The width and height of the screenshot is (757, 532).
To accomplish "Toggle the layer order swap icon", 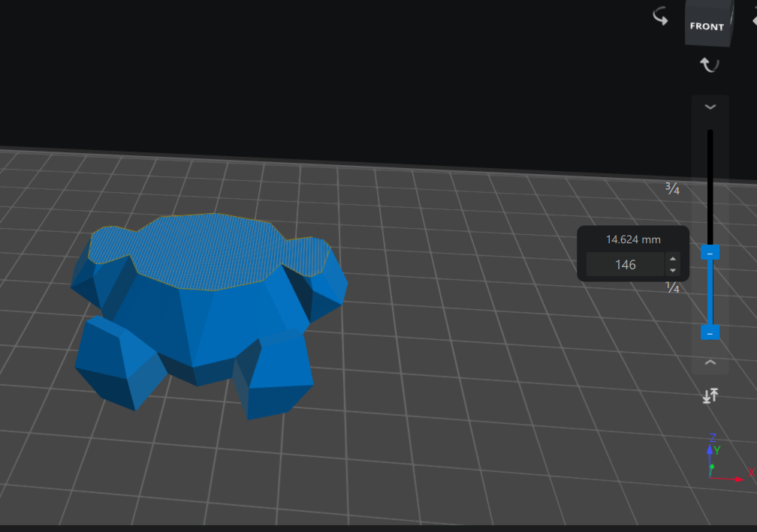I will [x=710, y=395].
